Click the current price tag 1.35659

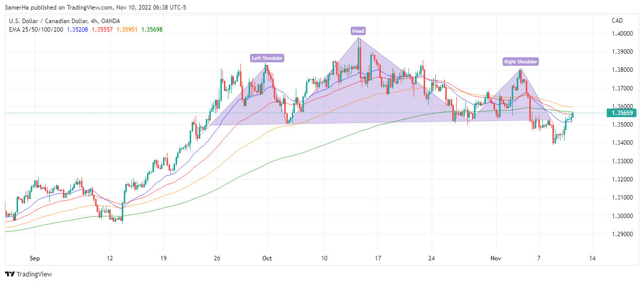622,113
